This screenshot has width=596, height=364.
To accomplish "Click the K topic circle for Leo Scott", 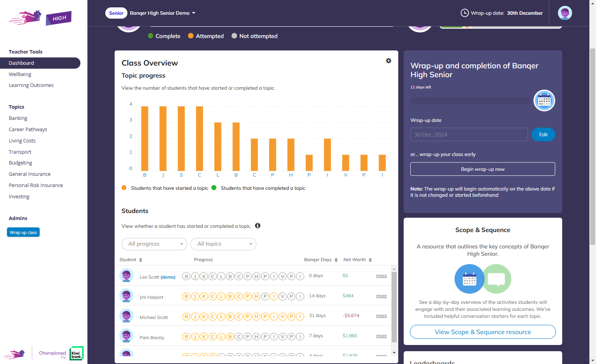I will 204,276.
